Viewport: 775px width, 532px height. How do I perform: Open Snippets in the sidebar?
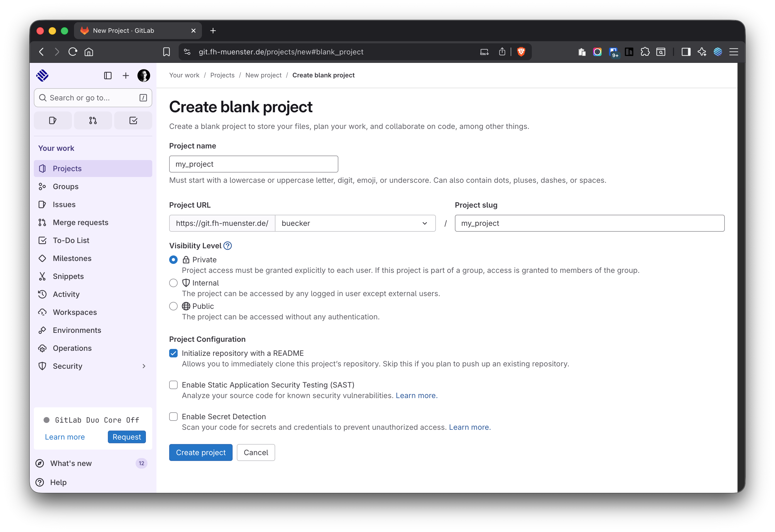click(x=68, y=276)
